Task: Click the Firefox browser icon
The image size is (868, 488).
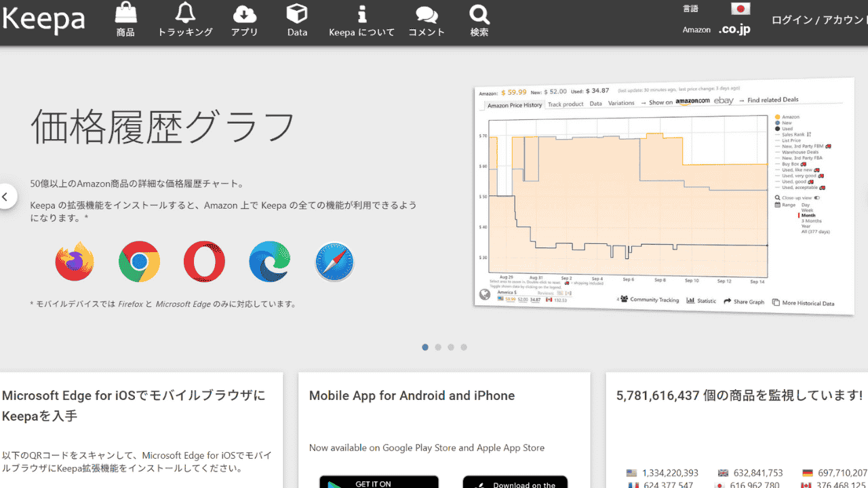Action: click(x=75, y=262)
